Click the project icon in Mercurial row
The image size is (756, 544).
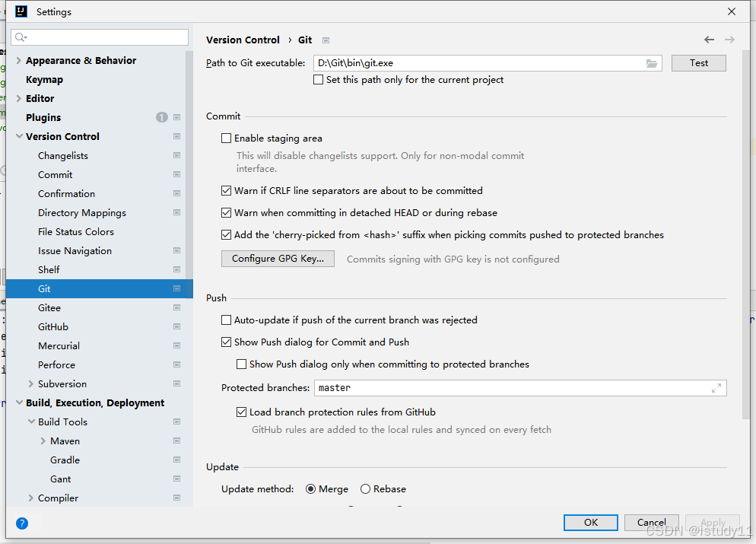pos(177,345)
